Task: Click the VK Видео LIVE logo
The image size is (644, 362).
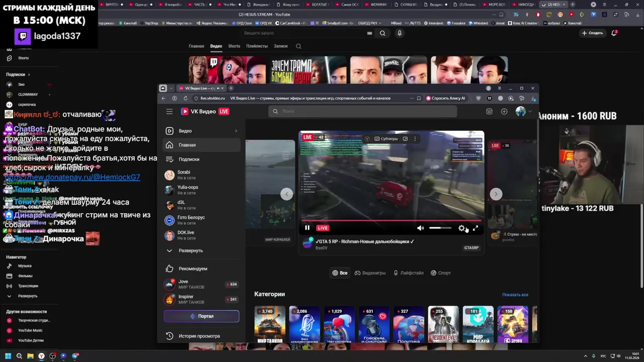Action: click(x=205, y=112)
